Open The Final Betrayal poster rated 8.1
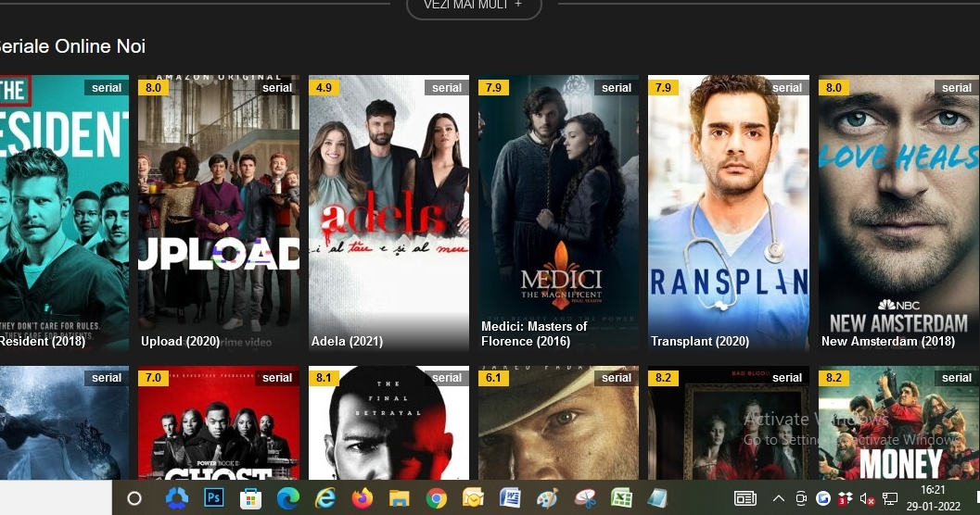The image size is (980, 515). coord(388,422)
